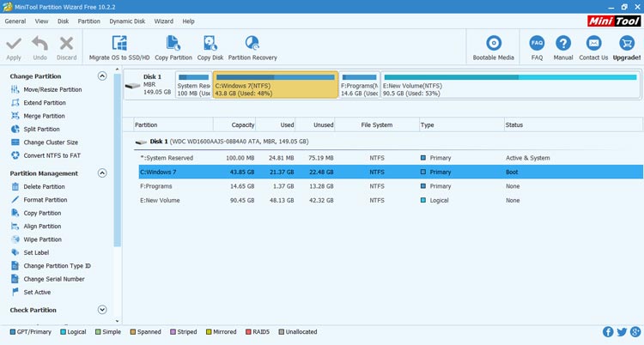Open Facebook social icon
The width and height of the screenshot is (644, 345).
pyautogui.click(x=608, y=332)
